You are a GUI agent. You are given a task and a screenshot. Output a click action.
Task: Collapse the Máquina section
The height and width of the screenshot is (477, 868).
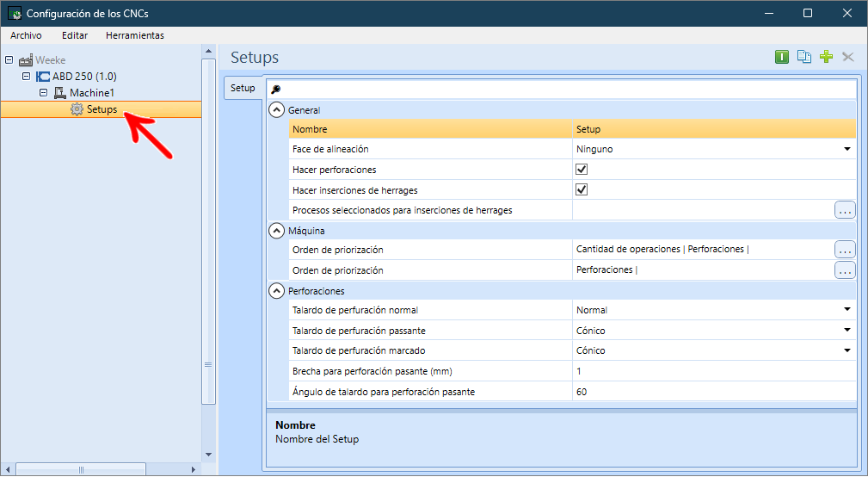point(276,231)
